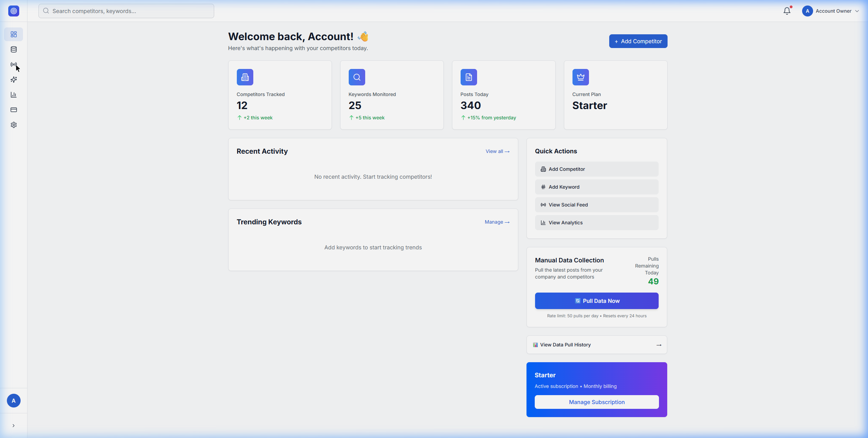Click the +5 this week trend text
This screenshot has height=438, width=868.
[370, 118]
